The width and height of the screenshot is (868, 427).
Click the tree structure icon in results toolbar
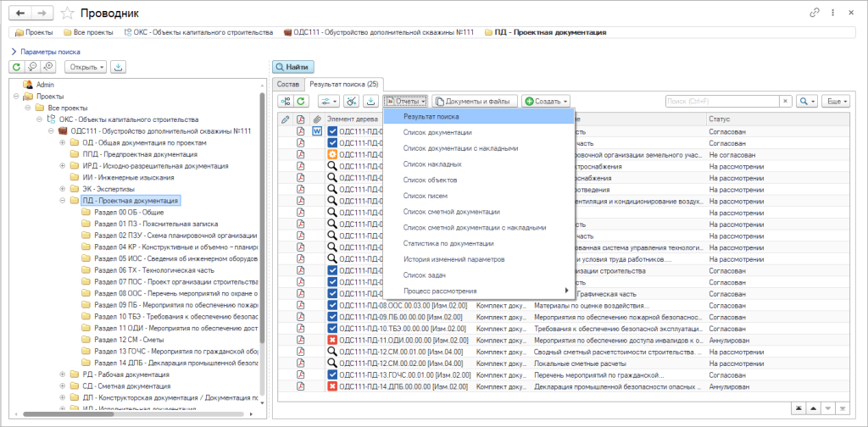[286, 101]
